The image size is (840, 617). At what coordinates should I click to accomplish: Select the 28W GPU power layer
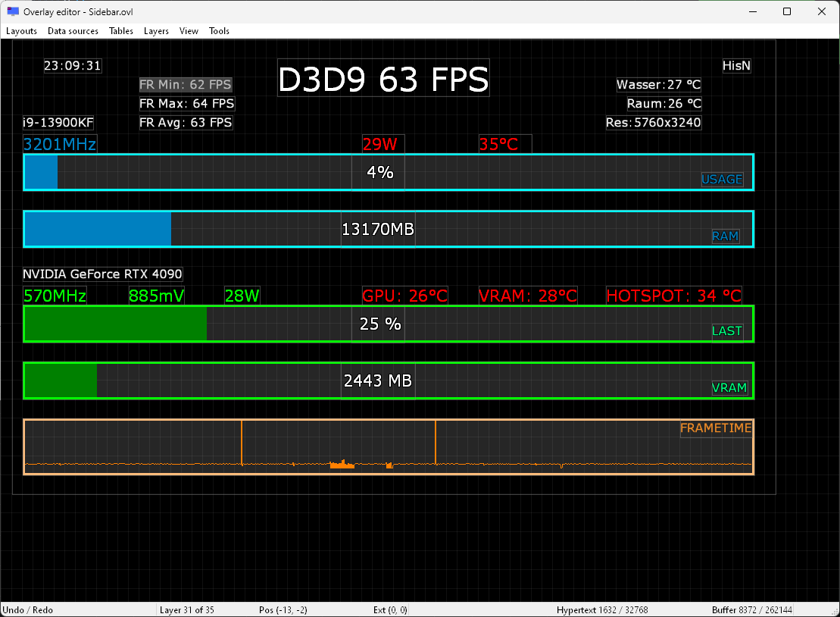[242, 296]
